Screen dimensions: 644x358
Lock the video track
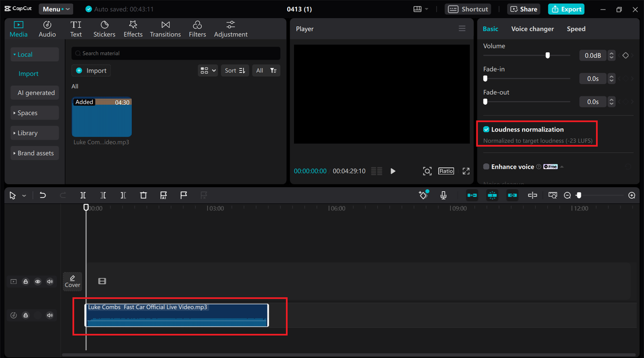[x=26, y=281]
